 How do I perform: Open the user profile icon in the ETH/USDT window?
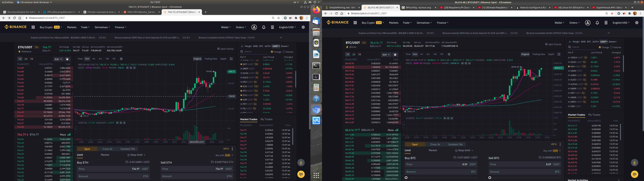(x=254, y=27)
